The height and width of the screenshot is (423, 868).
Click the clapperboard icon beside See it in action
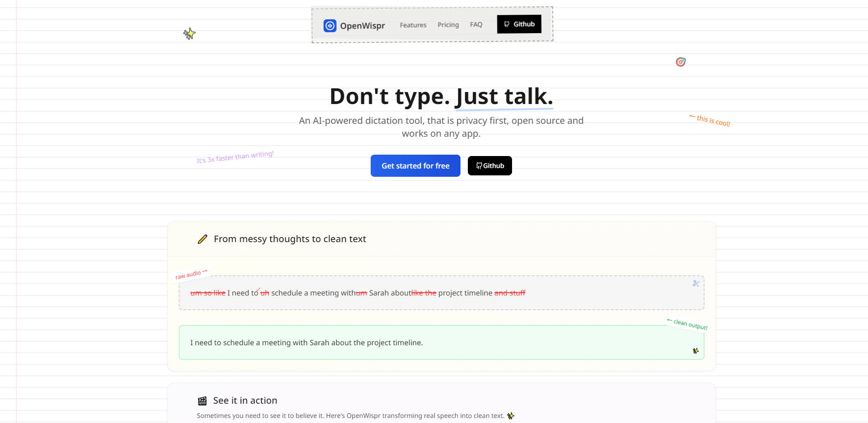(202, 401)
